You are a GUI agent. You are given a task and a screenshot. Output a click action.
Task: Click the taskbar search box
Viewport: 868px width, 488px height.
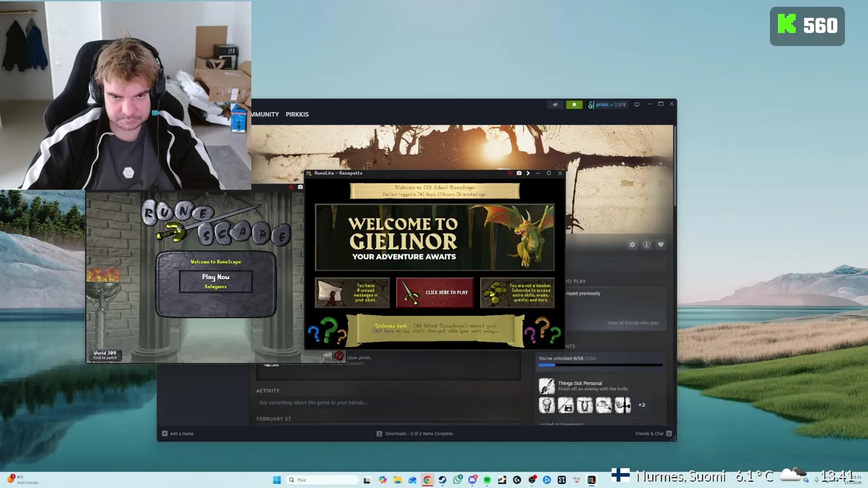tap(322, 480)
